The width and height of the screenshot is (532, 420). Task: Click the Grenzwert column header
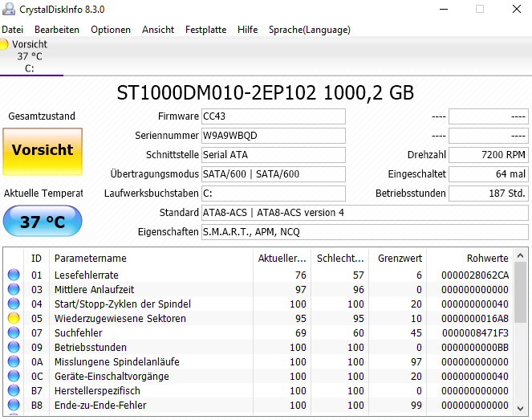(398, 259)
